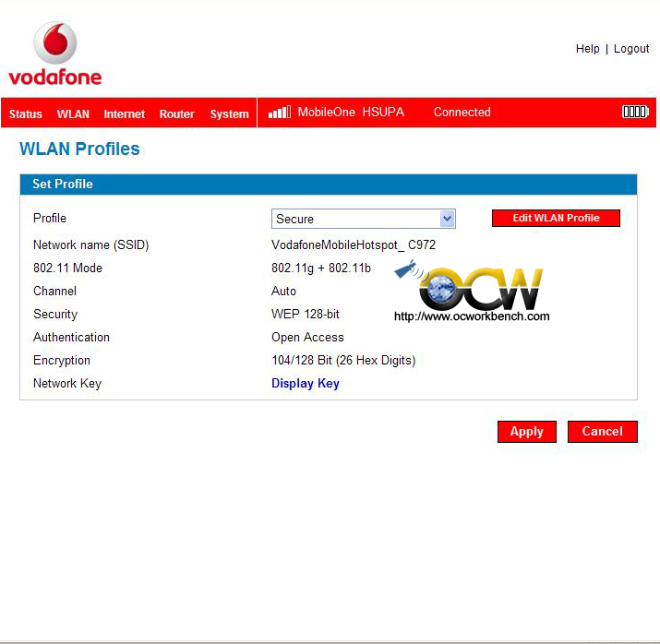The height and width of the screenshot is (644, 660).
Task: Click the 'Connected' status text
Action: pos(462,112)
